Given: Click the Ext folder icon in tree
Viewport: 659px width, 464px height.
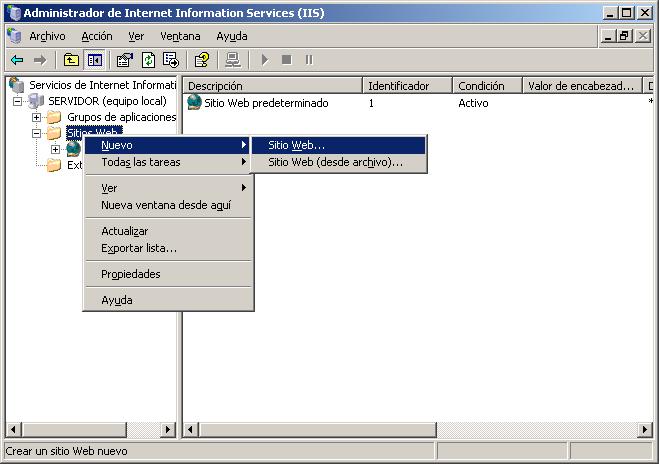Looking at the screenshot, I should (54, 165).
